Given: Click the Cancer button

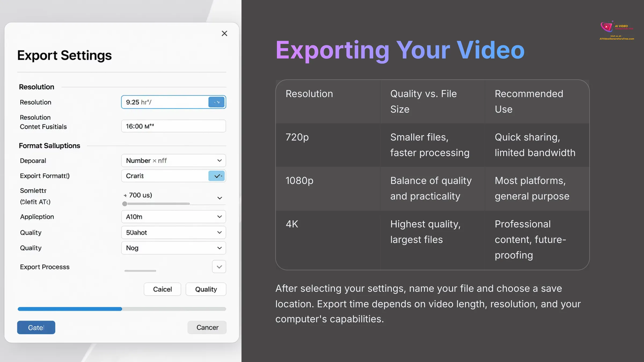Looking at the screenshot, I should 207,327.
